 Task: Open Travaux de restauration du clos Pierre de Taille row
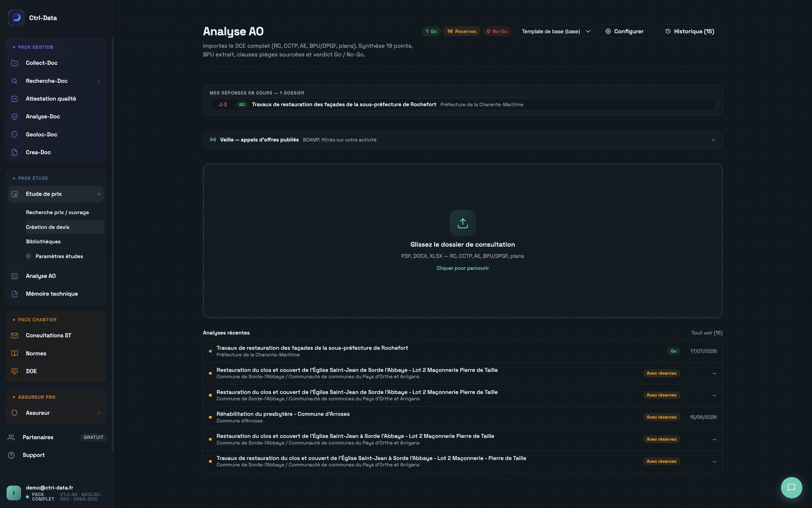pyautogui.click(x=463, y=461)
